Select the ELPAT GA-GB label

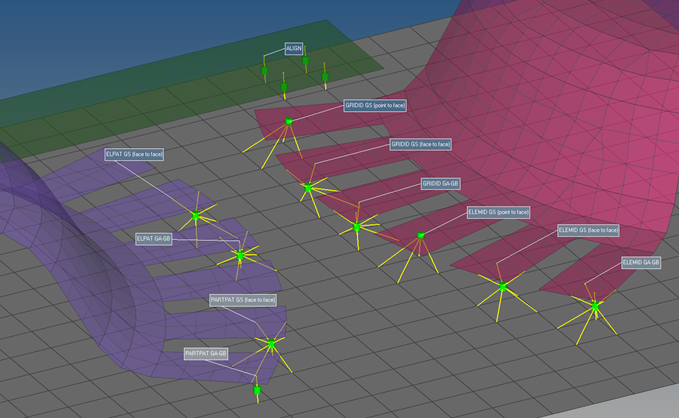coord(154,239)
